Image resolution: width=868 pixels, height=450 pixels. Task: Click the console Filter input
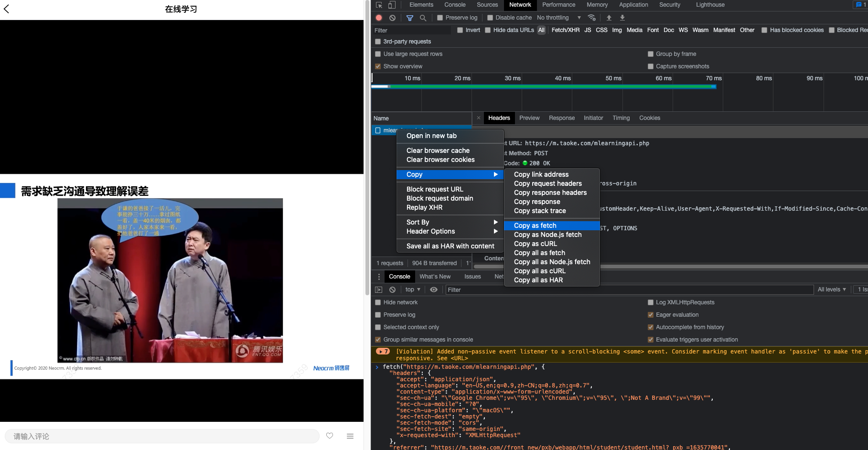point(629,289)
